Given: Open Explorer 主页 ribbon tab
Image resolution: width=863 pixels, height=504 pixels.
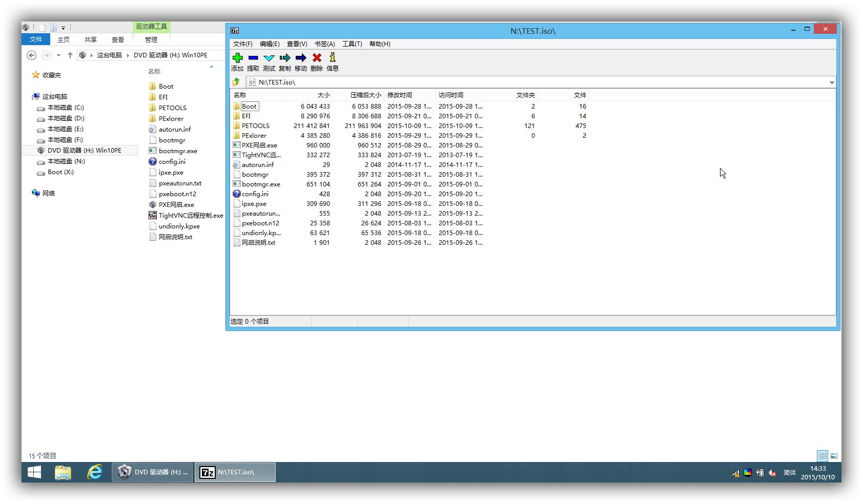Looking at the screenshot, I should pyautogui.click(x=64, y=39).
